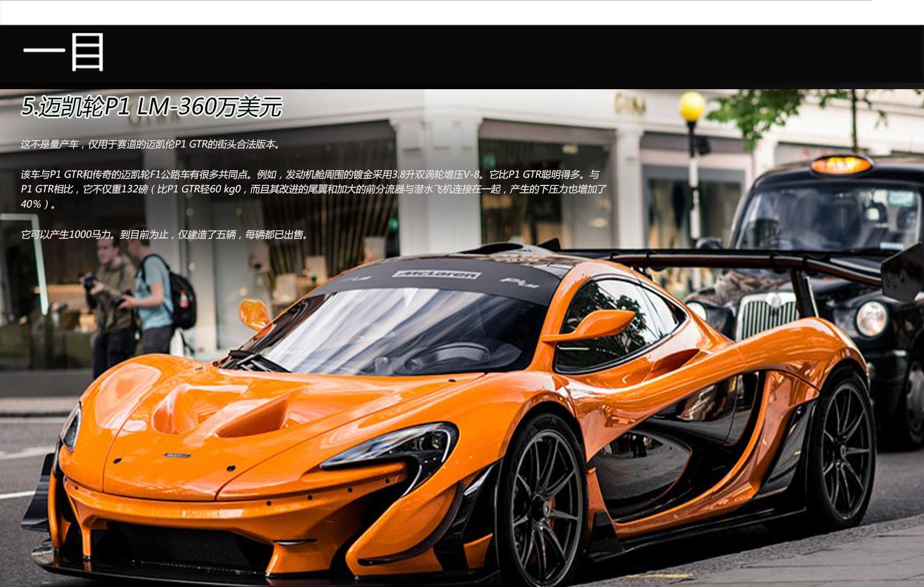Image resolution: width=924 pixels, height=587 pixels.
Task: Click the black header bar
Action: point(462,57)
